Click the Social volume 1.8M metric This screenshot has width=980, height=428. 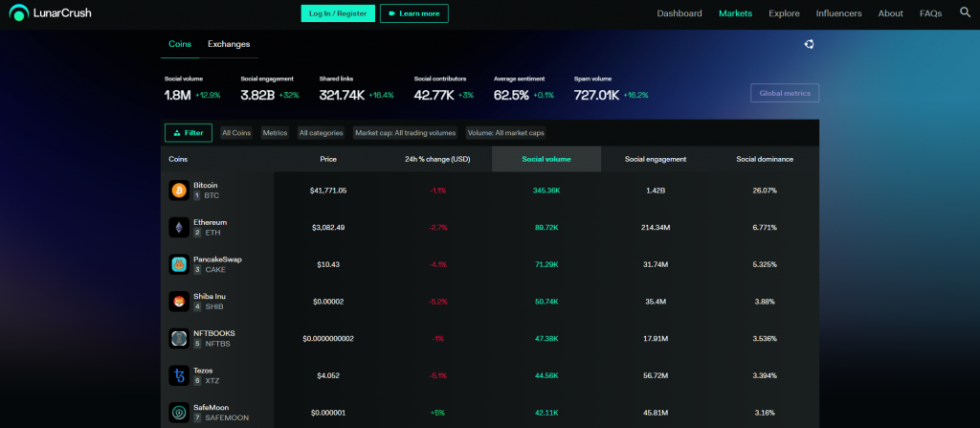point(192,89)
